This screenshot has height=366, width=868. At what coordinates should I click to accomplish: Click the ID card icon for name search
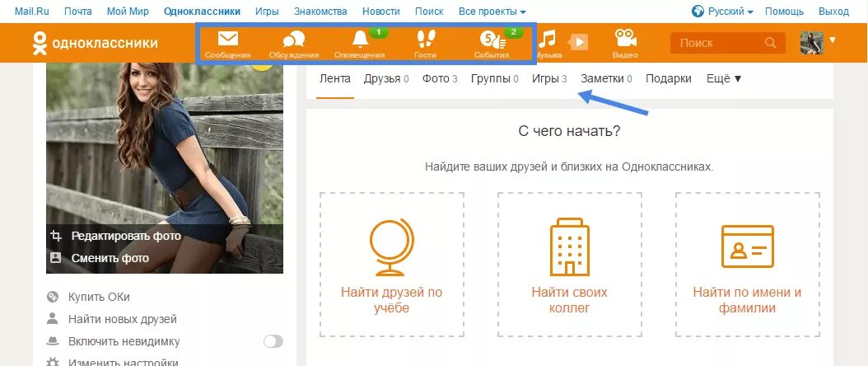(747, 246)
